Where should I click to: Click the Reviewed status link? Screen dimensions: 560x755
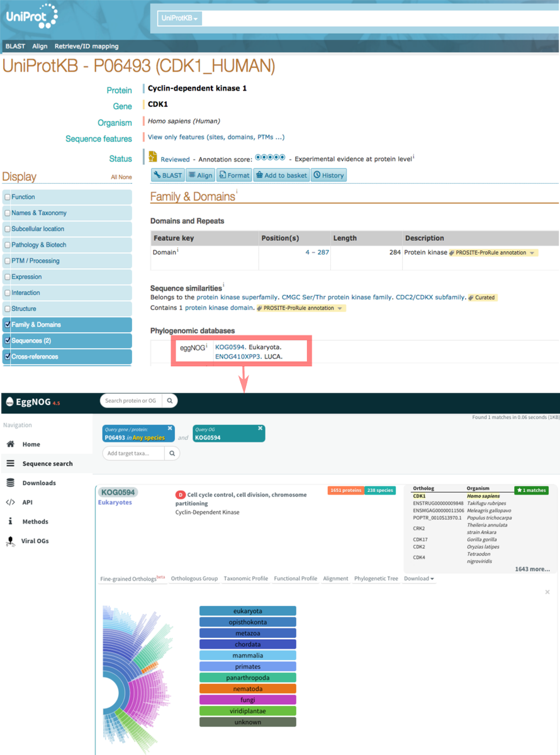[x=175, y=159]
